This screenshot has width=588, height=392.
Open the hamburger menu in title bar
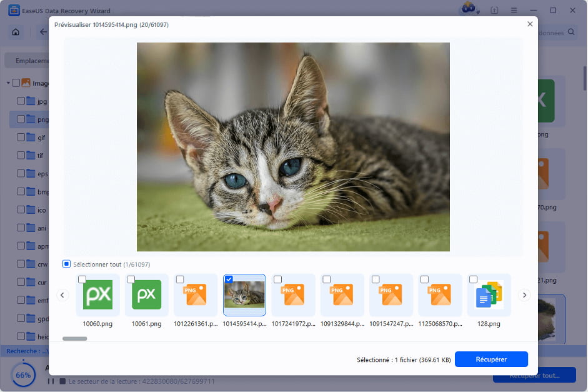coord(514,11)
